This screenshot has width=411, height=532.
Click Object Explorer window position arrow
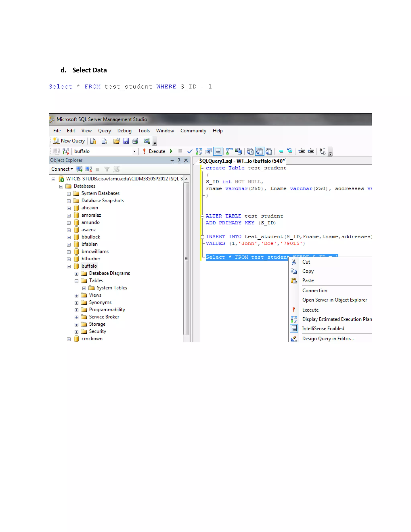172,161
